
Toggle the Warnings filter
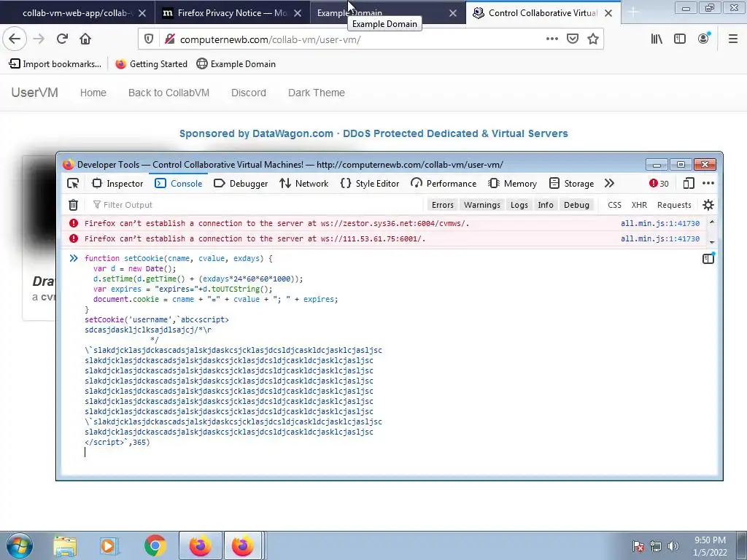click(482, 205)
